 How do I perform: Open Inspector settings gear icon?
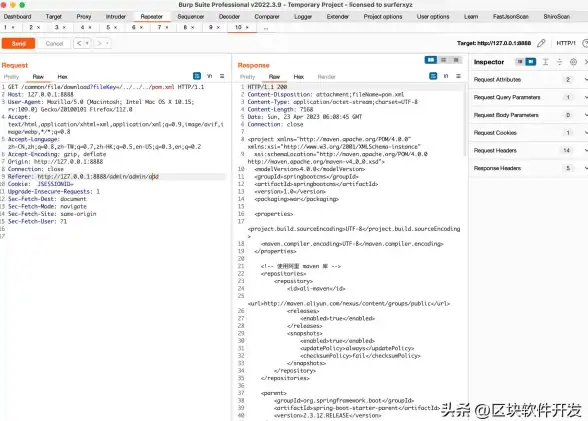click(573, 62)
